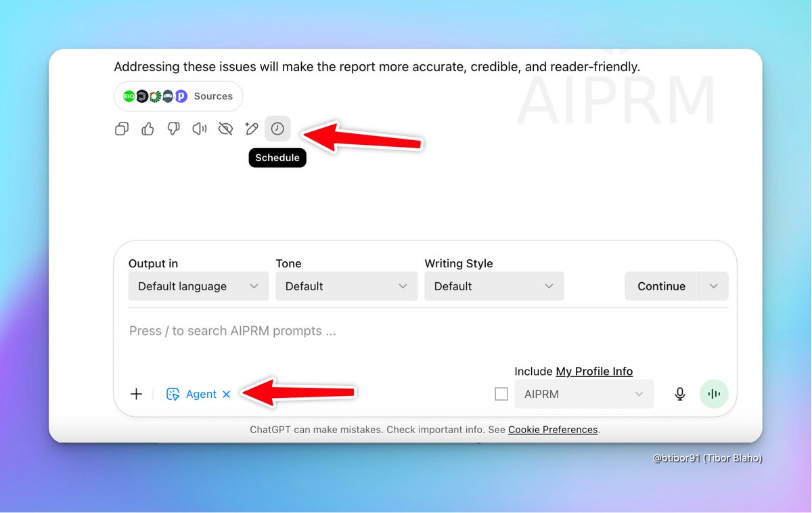812x513 pixels.
Task: Start voice mode with the green waveform button
Action: click(714, 393)
